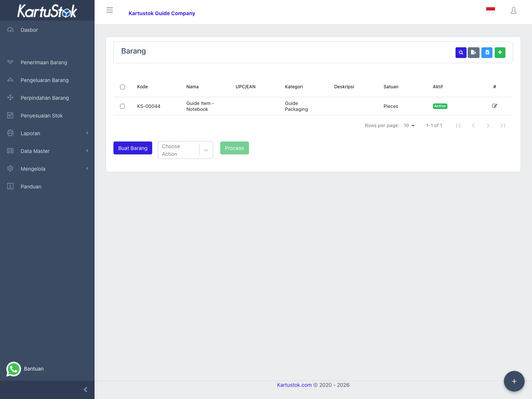Click the edit icon for KS-00044
This screenshot has height=399, width=532.
[495, 106]
